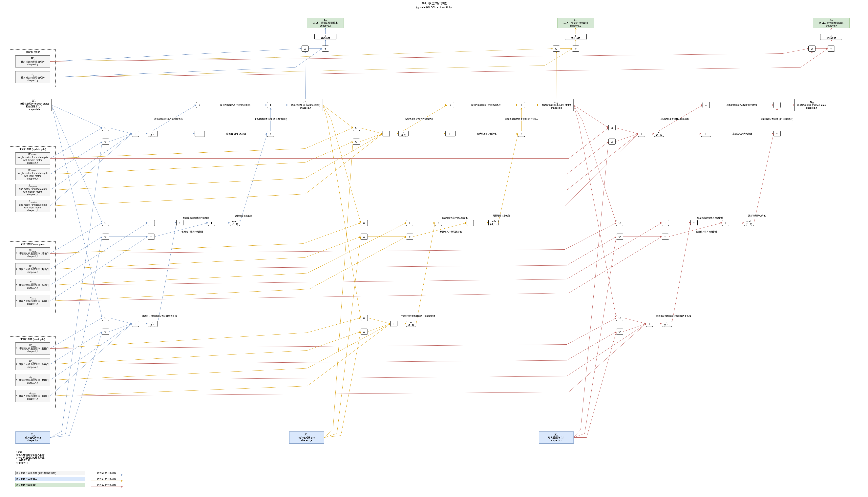Viewport: 868px width, 497px height.
Task: Select the W_xreset reset gate weight box
Action: pos(33,364)
